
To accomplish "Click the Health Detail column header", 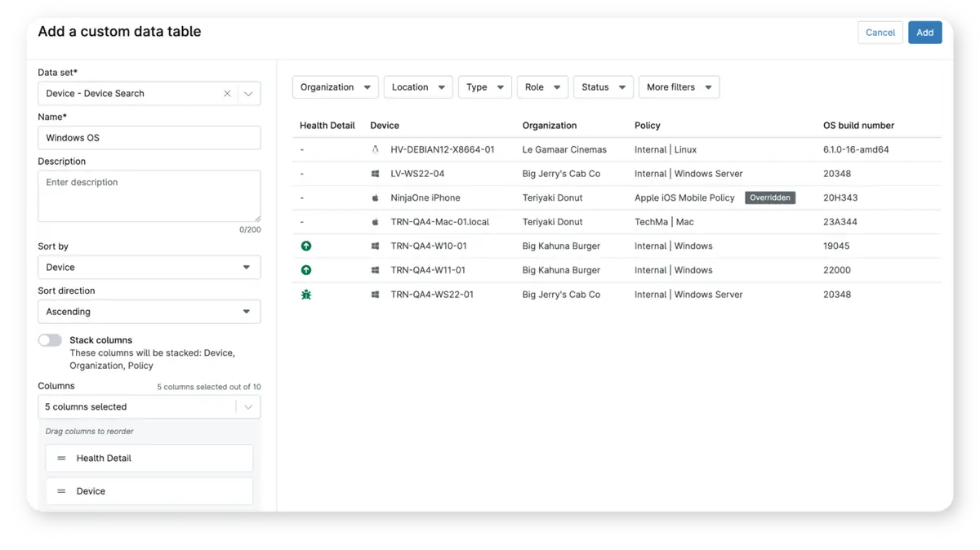I will coord(327,126).
